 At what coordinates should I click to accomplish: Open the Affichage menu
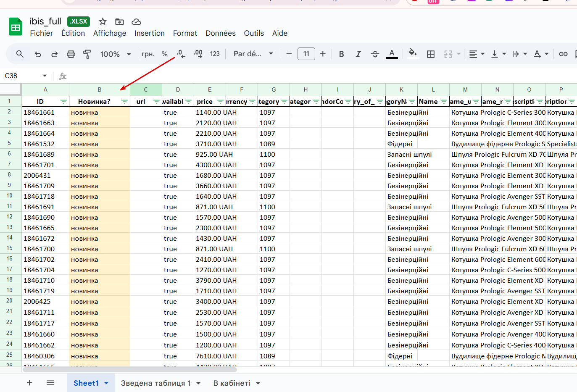point(110,33)
